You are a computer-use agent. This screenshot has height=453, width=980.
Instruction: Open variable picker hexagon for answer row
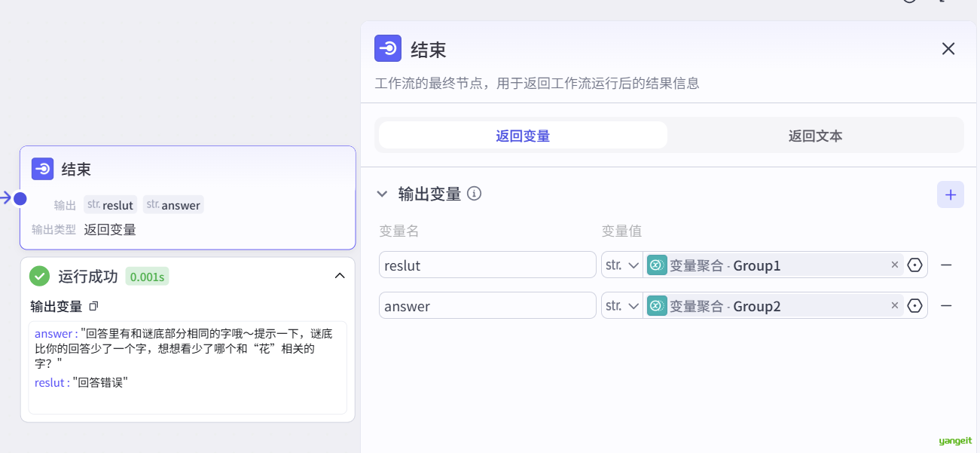pos(915,306)
